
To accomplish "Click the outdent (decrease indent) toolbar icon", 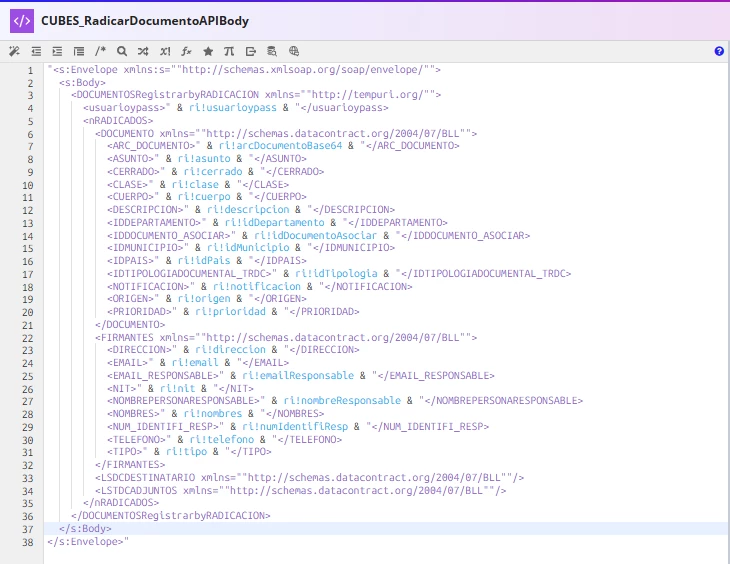I will tap(36, 51).
